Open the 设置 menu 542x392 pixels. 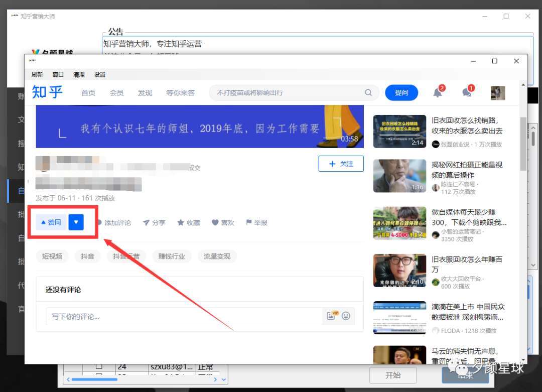pyautogui.click(x=99, y=74)
